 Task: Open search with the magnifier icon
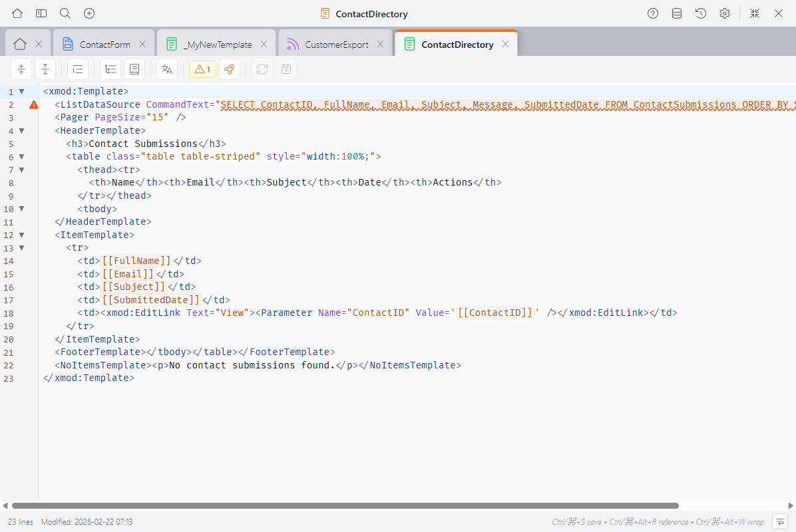point(65,14)
